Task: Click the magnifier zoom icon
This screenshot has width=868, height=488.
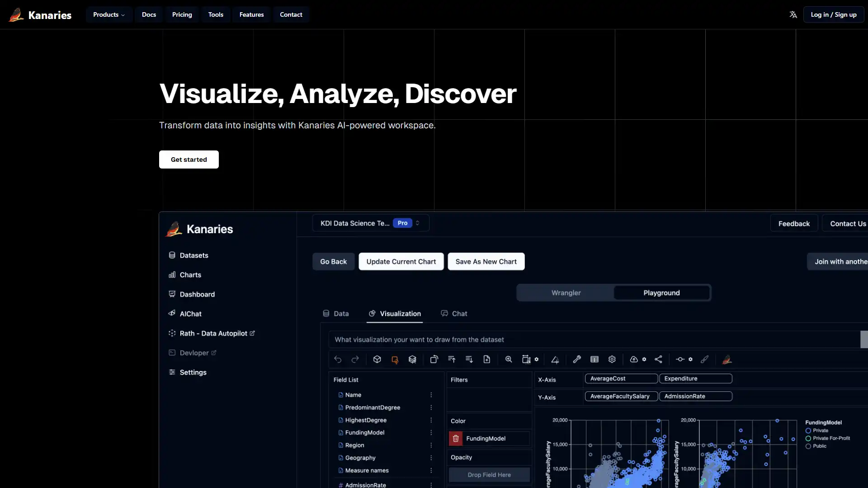Action: (x=509, y=359)
